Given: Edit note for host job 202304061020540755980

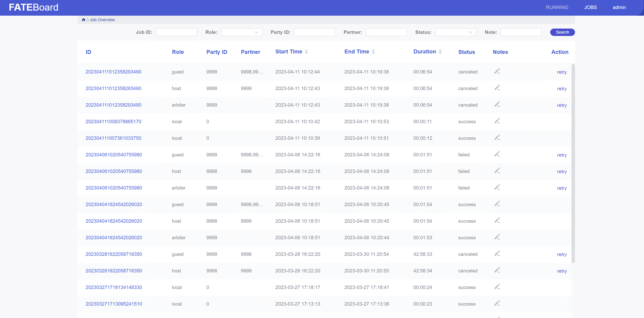Looking at the screenshot, I should 497,171.
